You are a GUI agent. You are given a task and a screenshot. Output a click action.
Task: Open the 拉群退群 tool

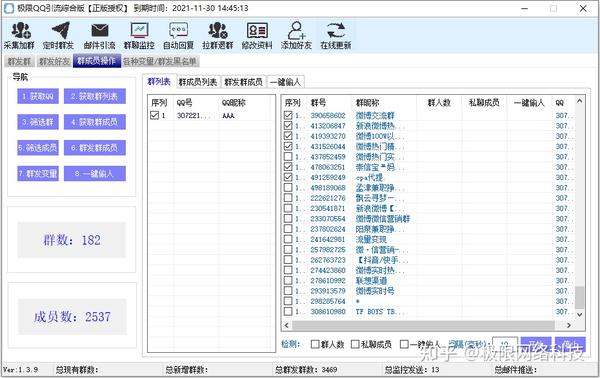coord(218,36)
